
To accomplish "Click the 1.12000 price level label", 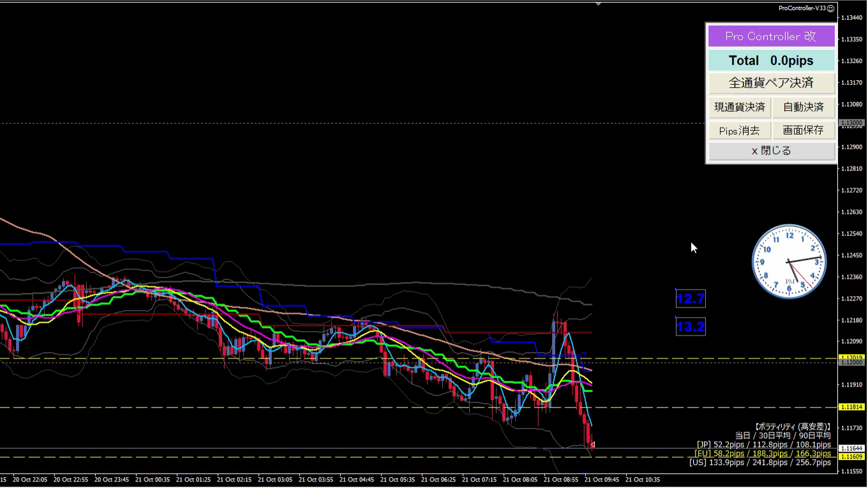I will 851,362.
